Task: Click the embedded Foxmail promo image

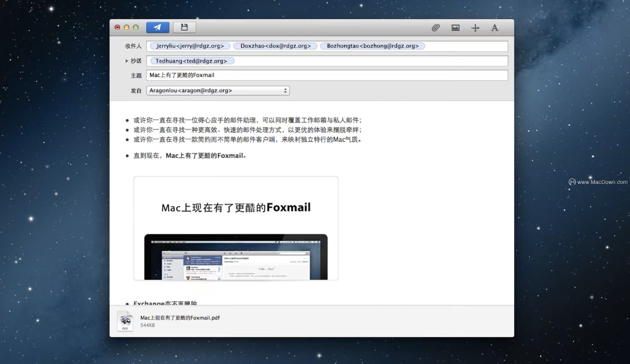Action: pyautogui.click(x=236, y=228)
